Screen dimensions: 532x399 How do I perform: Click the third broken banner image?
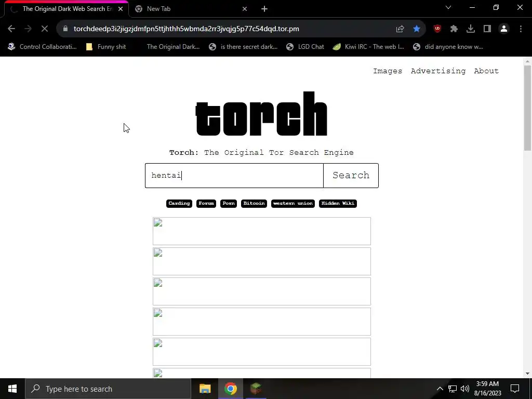(x=262, y=291)
